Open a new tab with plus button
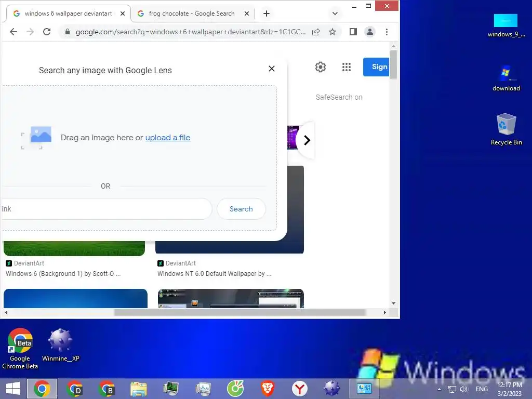Image resolution: width=532 pixels, height=399 pixels. click(x=267, y=14)
